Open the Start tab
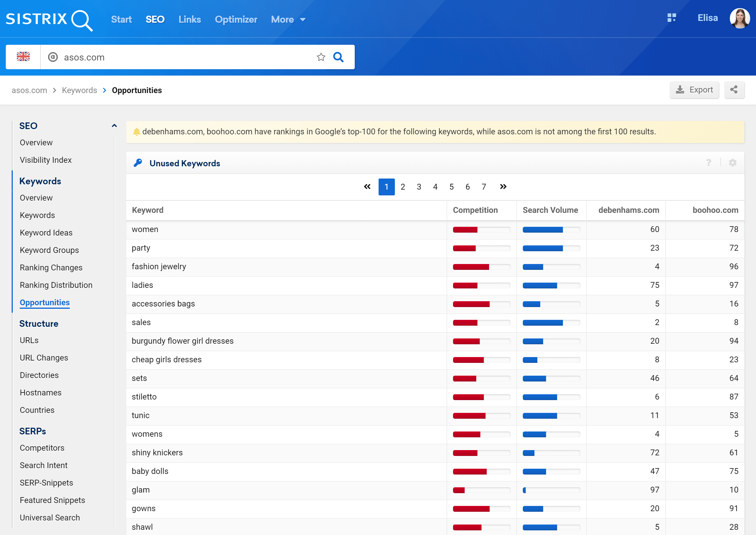 click(122, 19)
